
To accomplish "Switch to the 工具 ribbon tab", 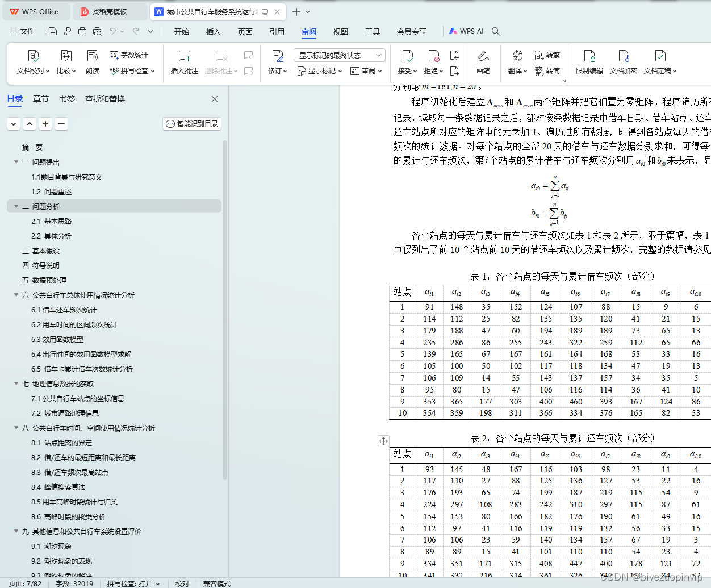I will click(x=373, y=32).
